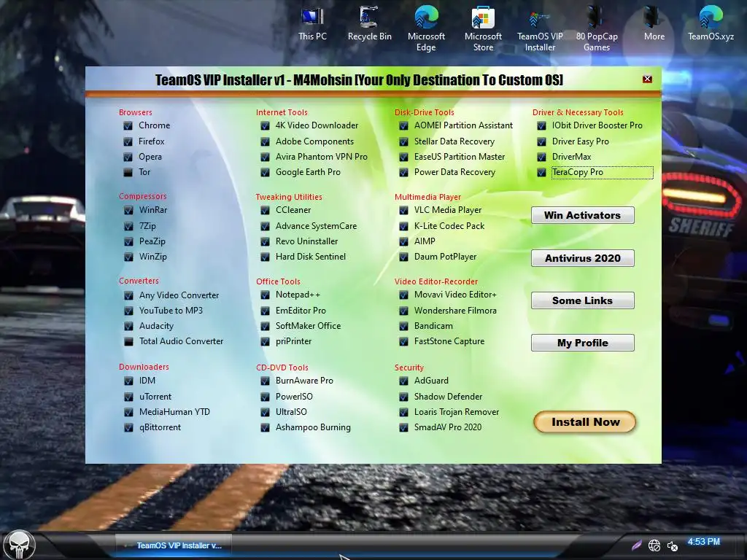Uncheck the priPrinter checkbox
Image resolution: width=747 pixels, height=560 pixels.
click(265, 341)
